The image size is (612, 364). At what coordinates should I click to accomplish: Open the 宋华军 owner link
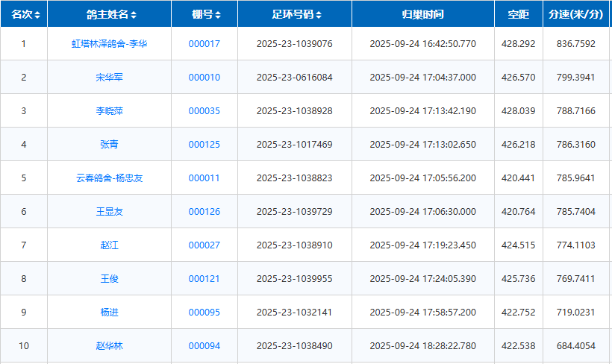(x=109, y=78)
